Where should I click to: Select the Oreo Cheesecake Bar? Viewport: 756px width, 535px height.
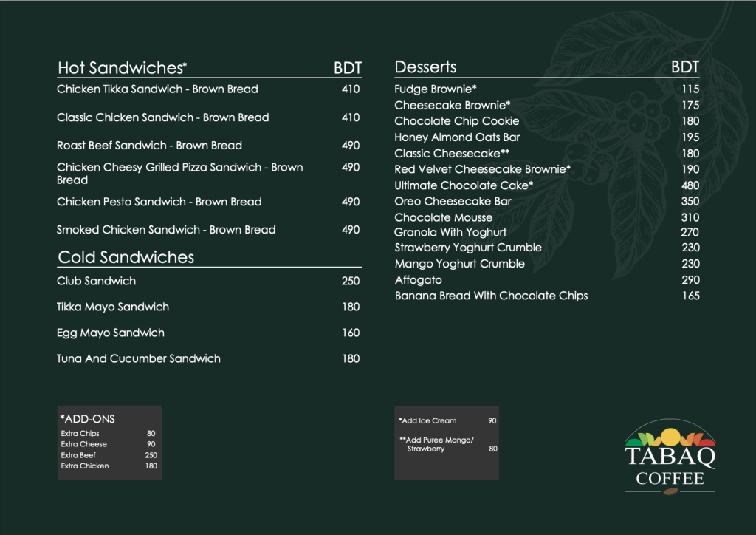click(x=453, y=201)
